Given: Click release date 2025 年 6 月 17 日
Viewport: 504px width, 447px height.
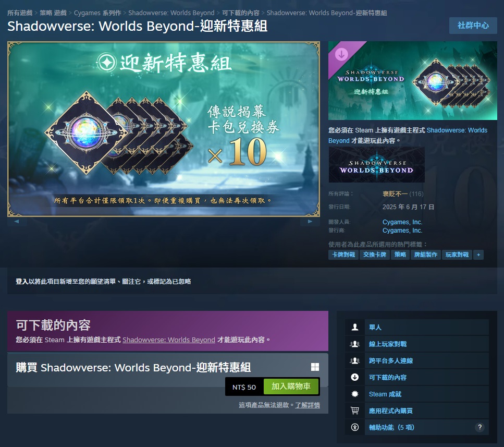Looking at the screenshot, I should tap(408, 207).
